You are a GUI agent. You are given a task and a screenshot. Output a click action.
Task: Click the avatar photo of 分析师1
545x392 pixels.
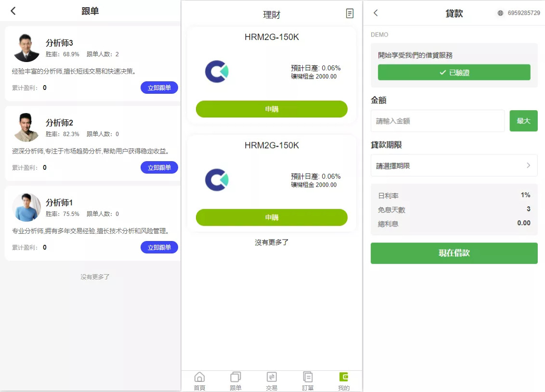[26, 206]
